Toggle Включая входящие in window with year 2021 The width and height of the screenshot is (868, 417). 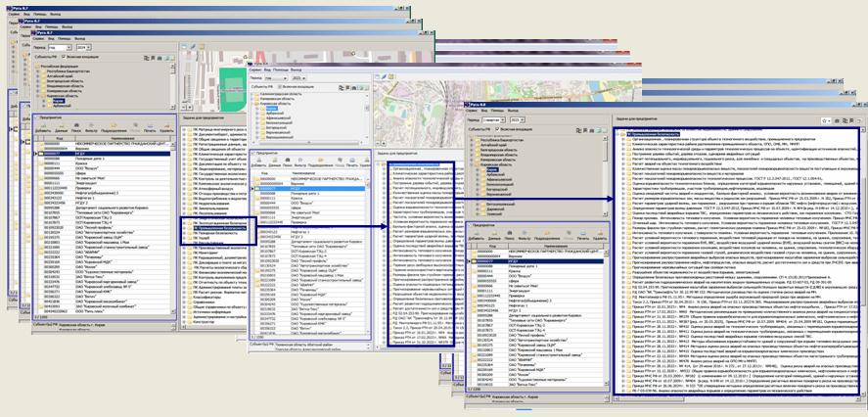(280, 87)
